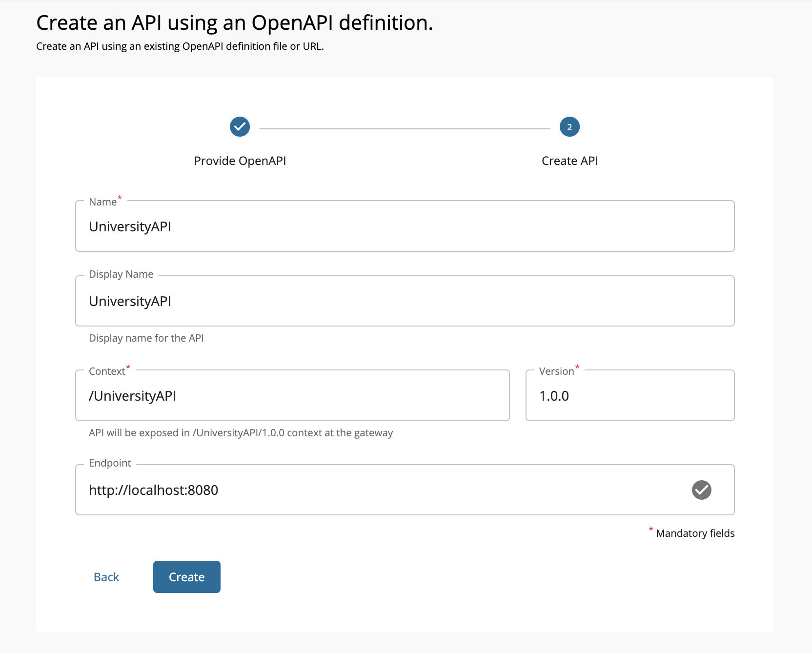The image size is (812, 653).
Task: Click the Provide OpenAPI step label
Action: 240,160
